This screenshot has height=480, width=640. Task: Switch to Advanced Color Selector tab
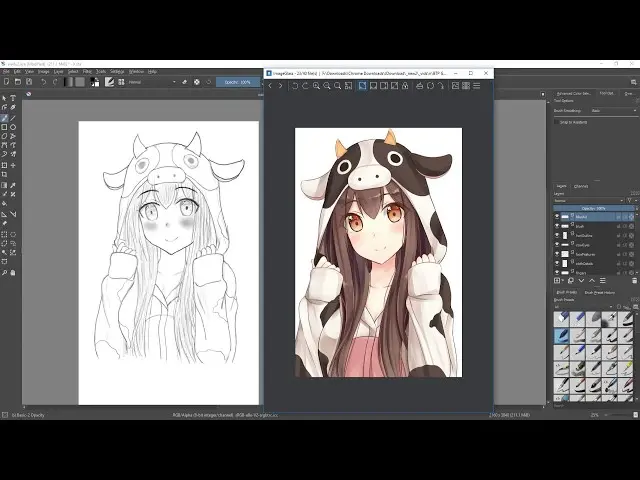(x=573, y=93)
